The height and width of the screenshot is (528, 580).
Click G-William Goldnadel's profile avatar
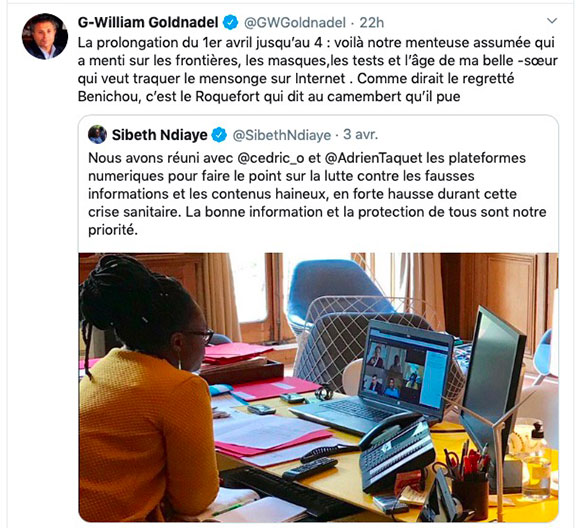[x=45, y=36]
